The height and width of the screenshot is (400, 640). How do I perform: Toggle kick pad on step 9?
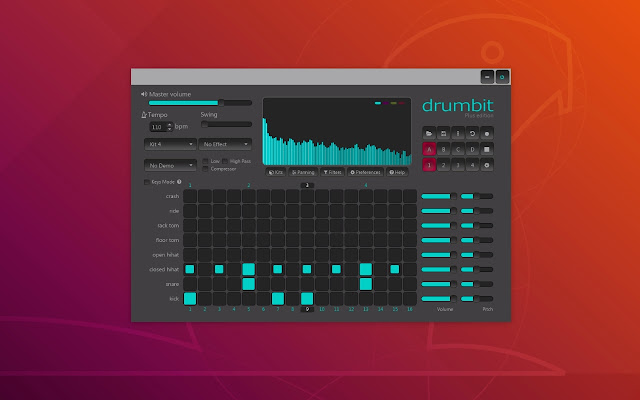click(307, 299)
